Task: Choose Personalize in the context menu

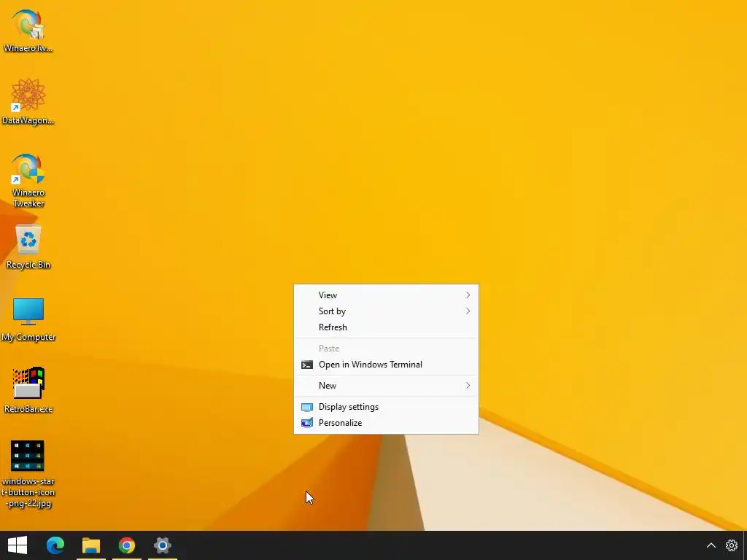Action: pos(387,423)
